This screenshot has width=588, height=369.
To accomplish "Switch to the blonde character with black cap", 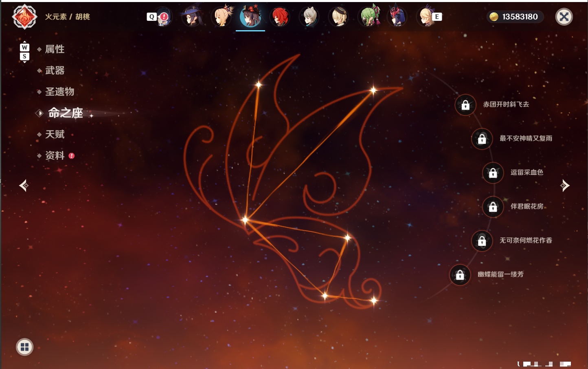I will (339, 17).
